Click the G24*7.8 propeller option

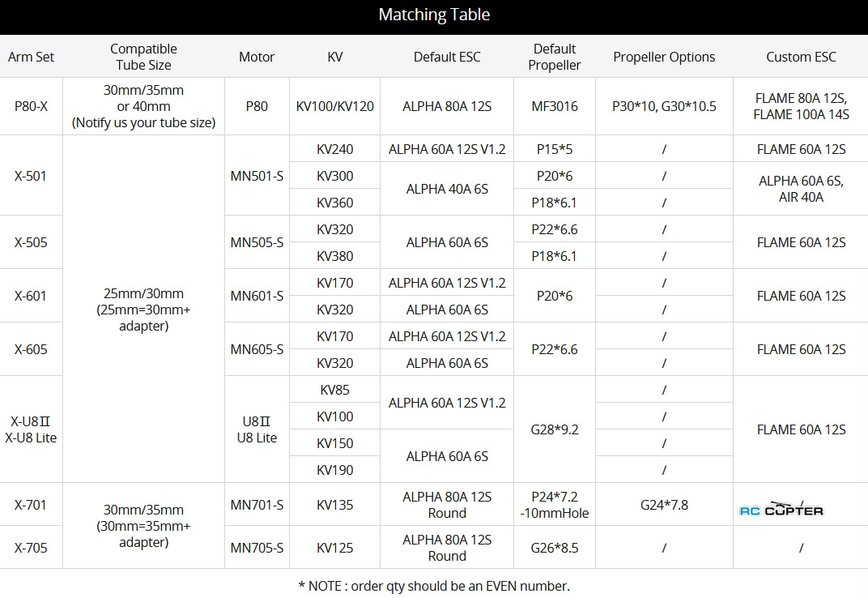coord(664,505)
